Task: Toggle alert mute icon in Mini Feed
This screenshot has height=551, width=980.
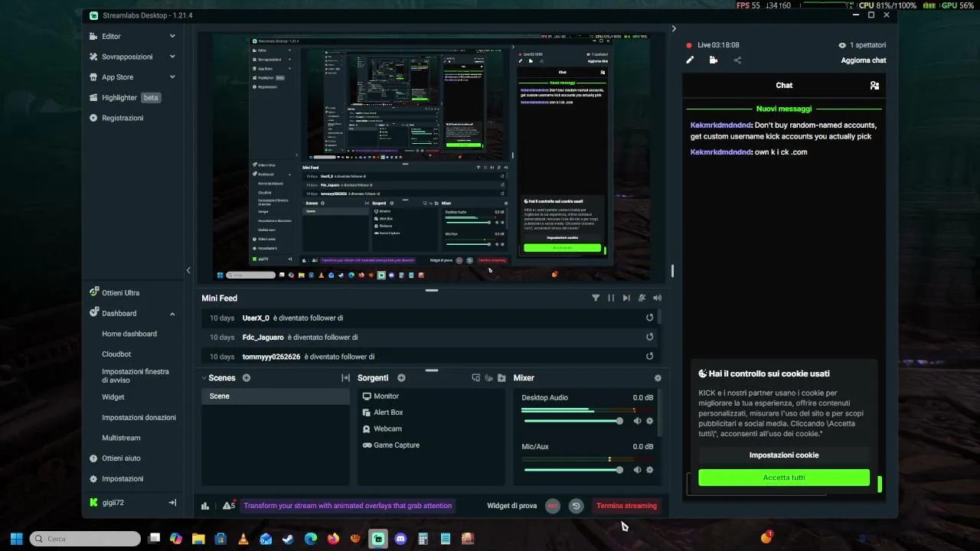Action: click(x=642, y=298)
